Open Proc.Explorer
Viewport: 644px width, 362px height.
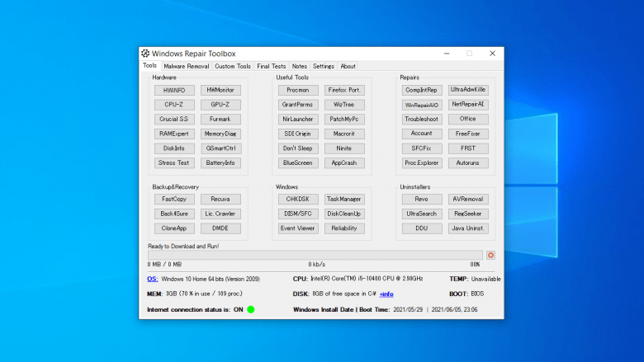pyautogui.click(x=422, y=162)
